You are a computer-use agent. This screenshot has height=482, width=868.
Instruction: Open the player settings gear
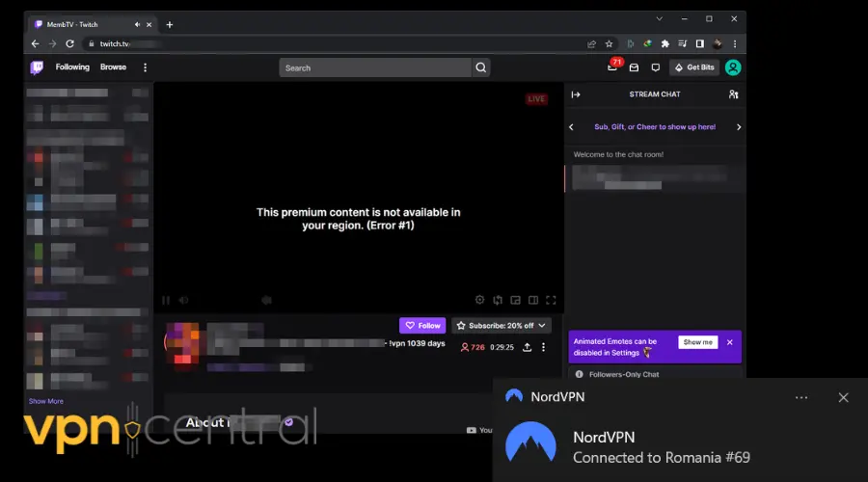tap(480, 300)
